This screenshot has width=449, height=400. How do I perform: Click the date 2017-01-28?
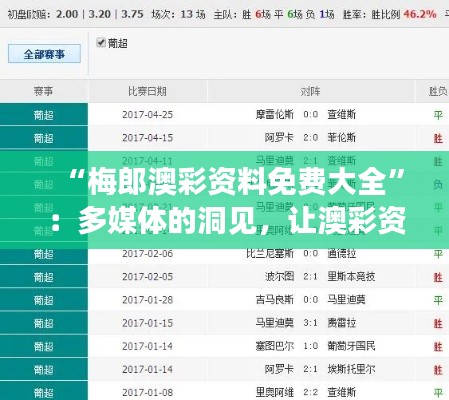[x=147, y=300]
